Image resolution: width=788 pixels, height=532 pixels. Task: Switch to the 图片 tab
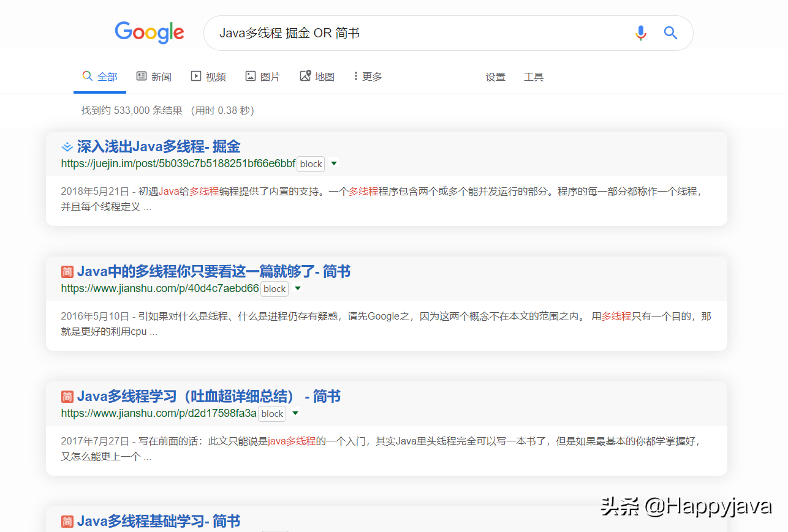coord(263,77)
